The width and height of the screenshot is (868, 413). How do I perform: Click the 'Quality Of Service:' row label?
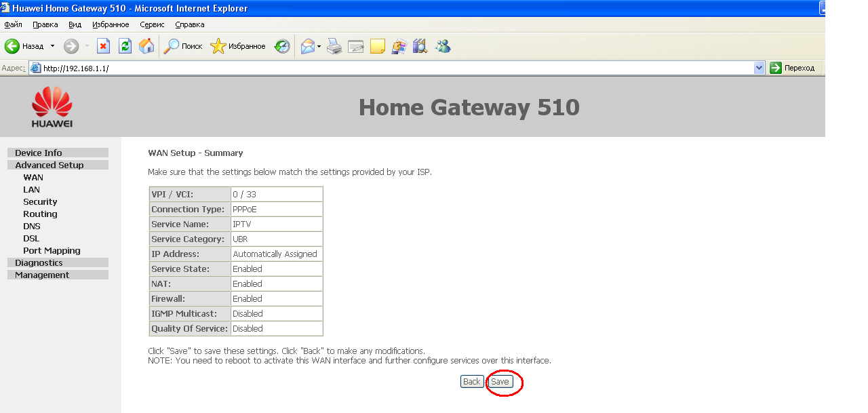tap(189, 329)
